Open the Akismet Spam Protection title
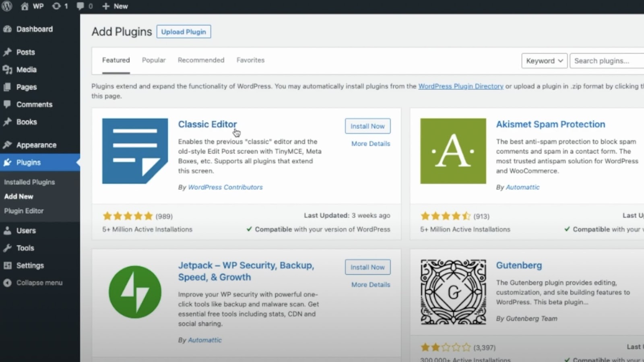 [x=551, y=124]
